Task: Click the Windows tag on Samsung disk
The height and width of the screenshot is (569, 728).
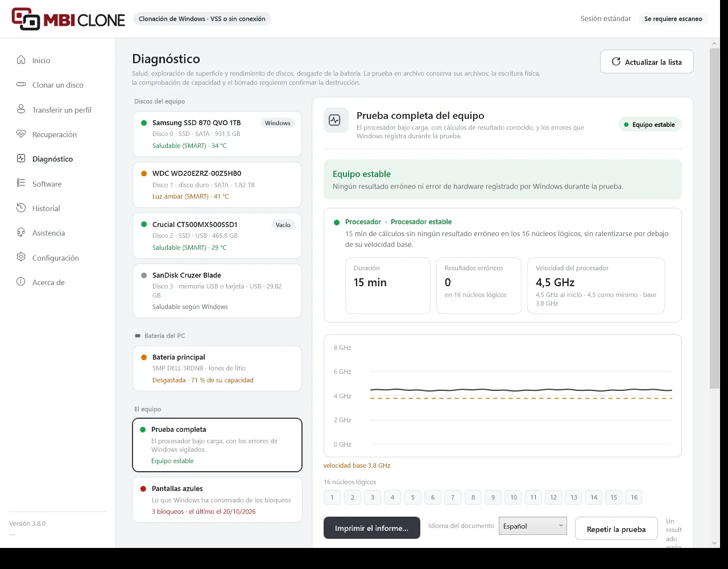Action: click(x=278, y=123)
